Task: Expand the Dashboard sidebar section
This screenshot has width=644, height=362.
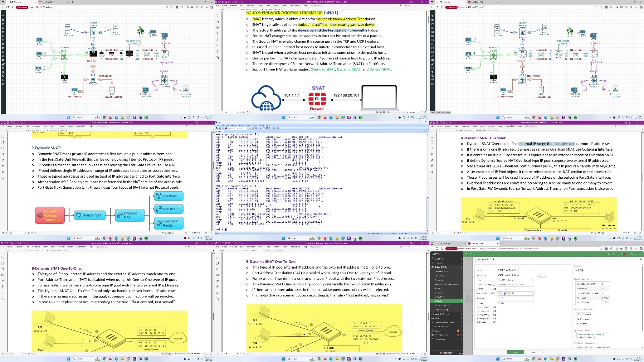Action: point(446,259)
